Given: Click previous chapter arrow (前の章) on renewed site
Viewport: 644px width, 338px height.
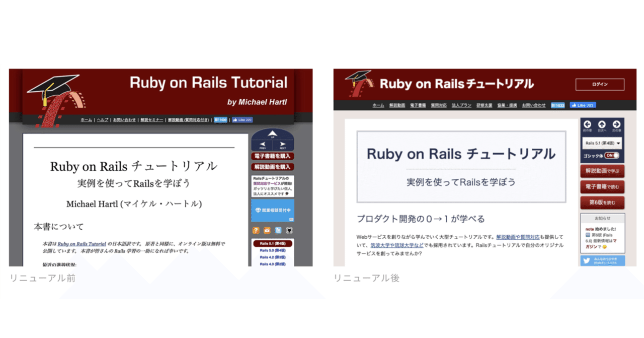Looking at the screenshot, I should [x=587, y=124].
